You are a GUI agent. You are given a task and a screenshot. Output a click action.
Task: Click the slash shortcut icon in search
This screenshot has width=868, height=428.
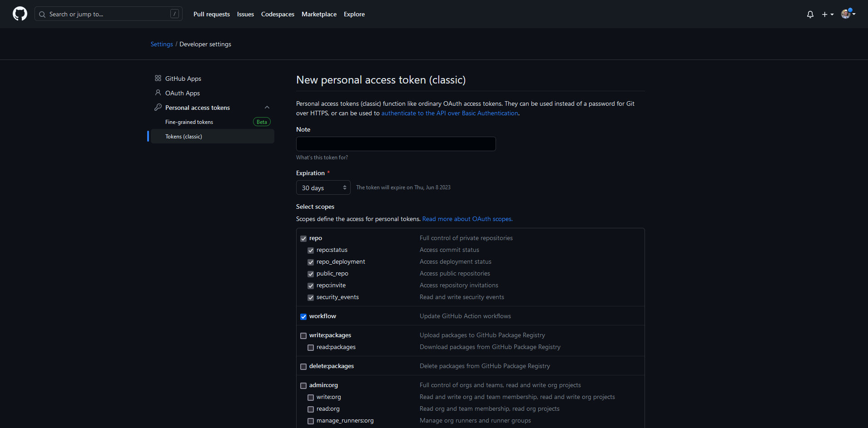pos(174,14)
